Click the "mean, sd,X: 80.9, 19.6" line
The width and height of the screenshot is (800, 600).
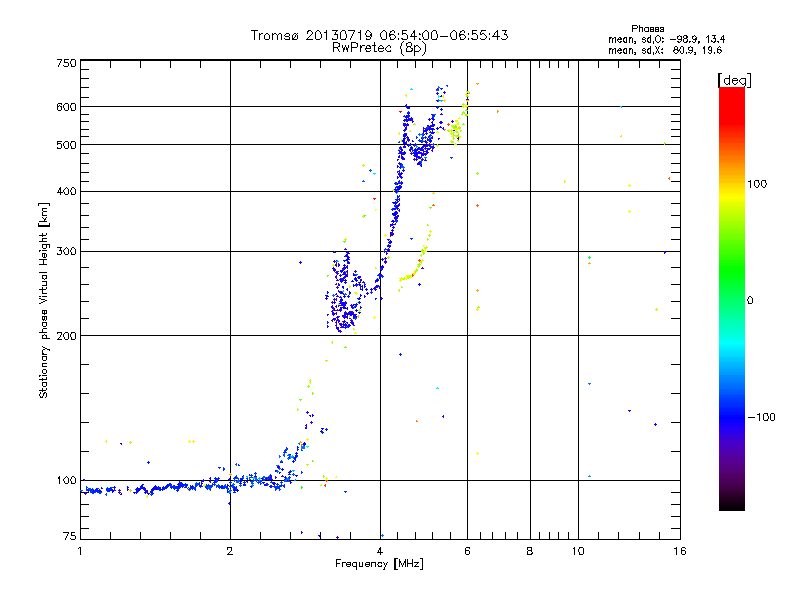click(x=665, y=50)
